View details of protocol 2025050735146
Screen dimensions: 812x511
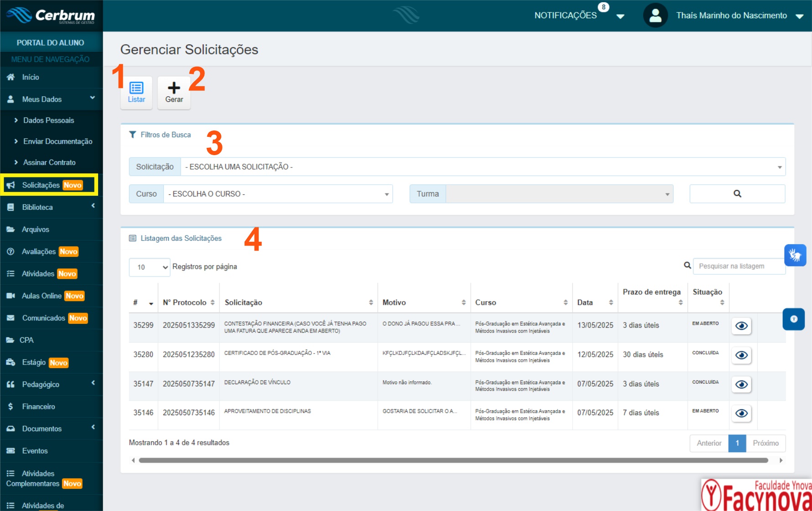point(741,413)
